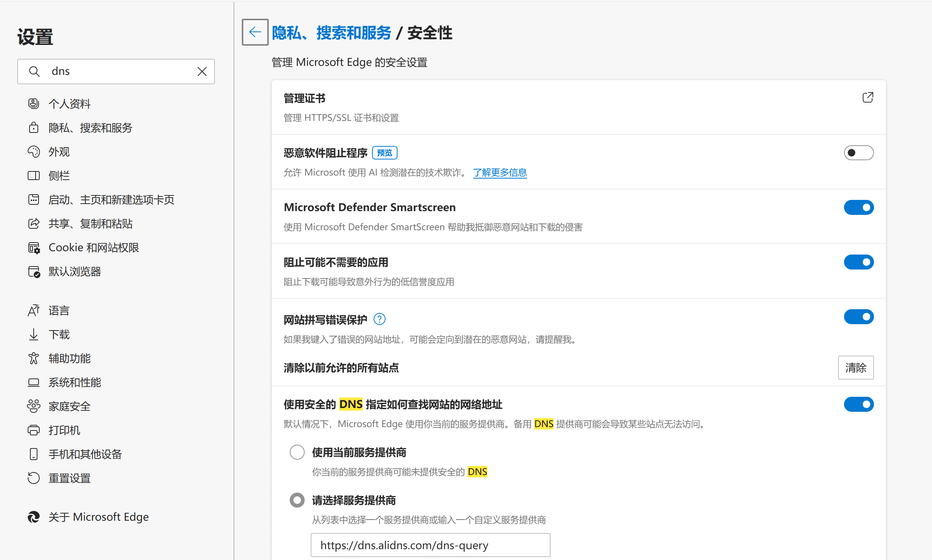Image resolution: width=932 pixels, height=560 pixels.
Task: Select the 请选择服务提供商 radio button
Action: [x=297, y=500]
